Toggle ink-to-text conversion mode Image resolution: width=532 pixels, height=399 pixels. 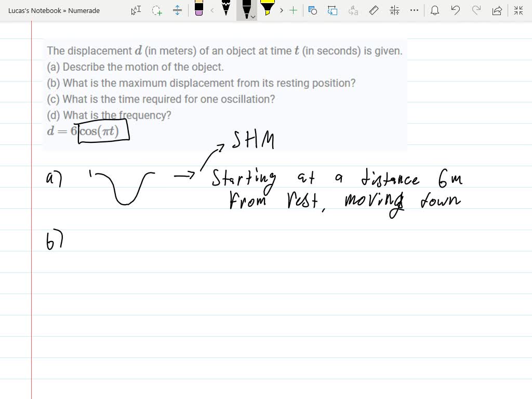[x=353, y=10]
